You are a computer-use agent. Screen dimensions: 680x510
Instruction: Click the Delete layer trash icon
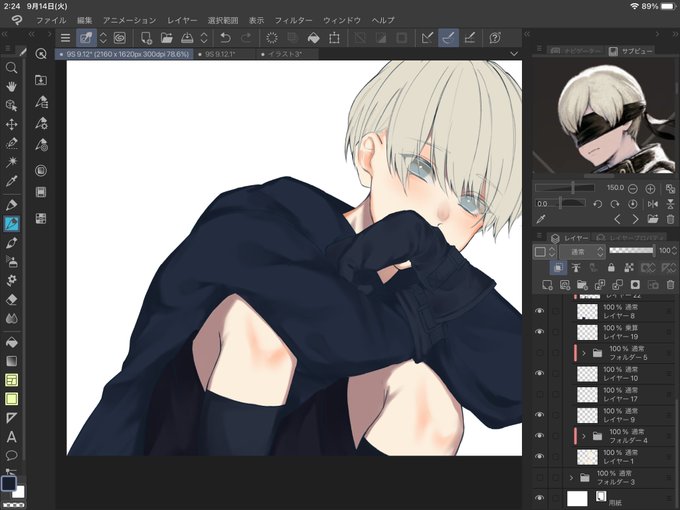[x=670, y=285]
